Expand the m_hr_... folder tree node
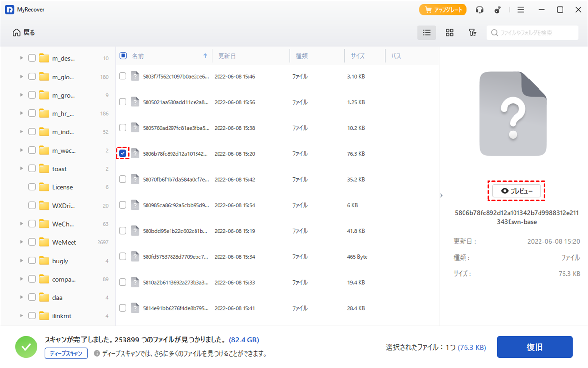This screenshot has width=588, height=368. (x=21, y=113)
